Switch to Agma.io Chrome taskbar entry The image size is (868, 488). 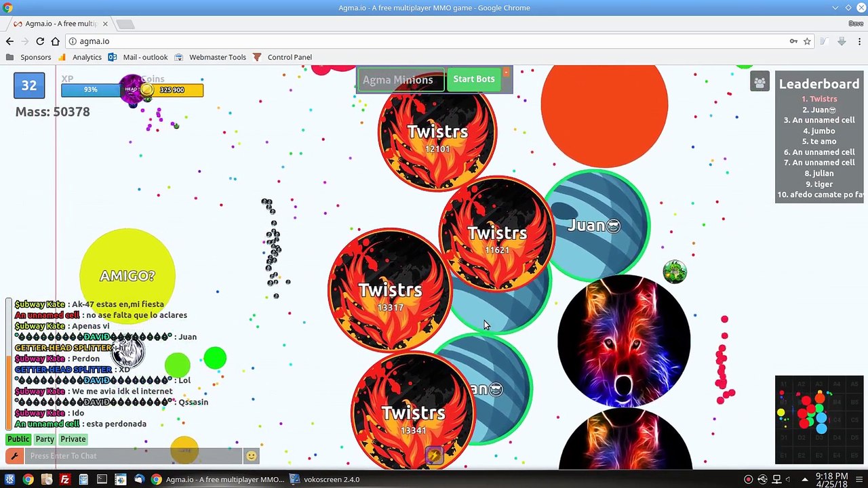pyautogui.click(x=218, y=479)
